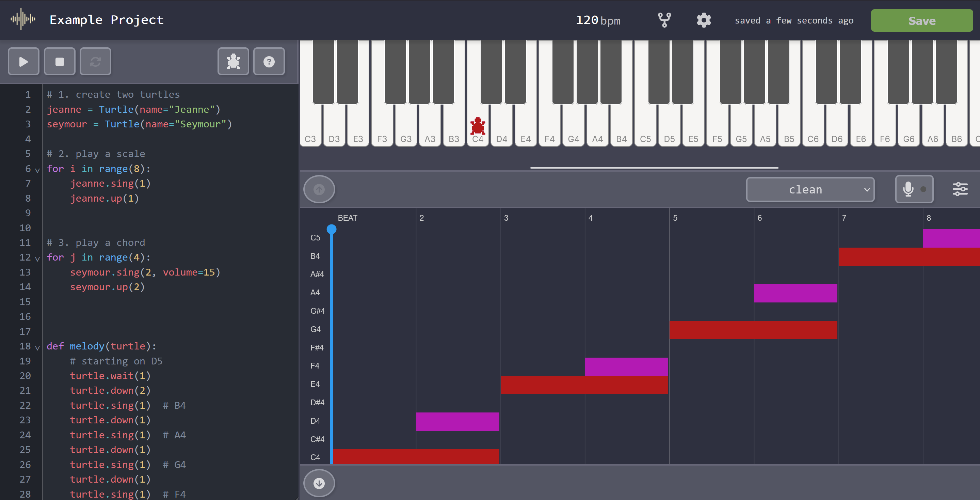Click the turtle icon button

[x=233, y=61]
